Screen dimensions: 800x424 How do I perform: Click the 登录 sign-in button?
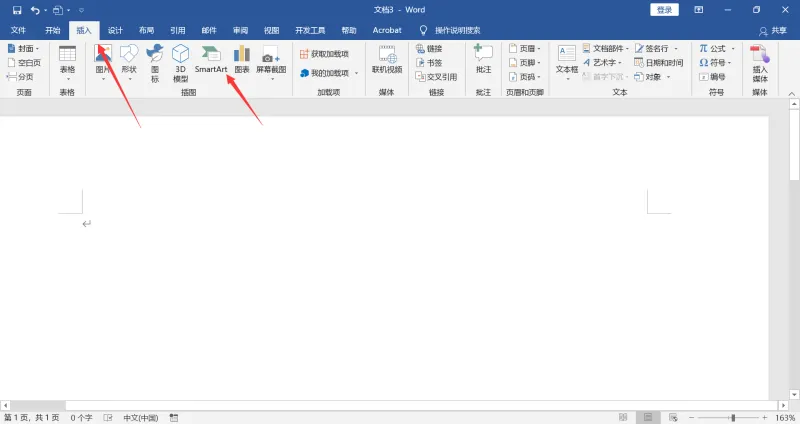664,10
